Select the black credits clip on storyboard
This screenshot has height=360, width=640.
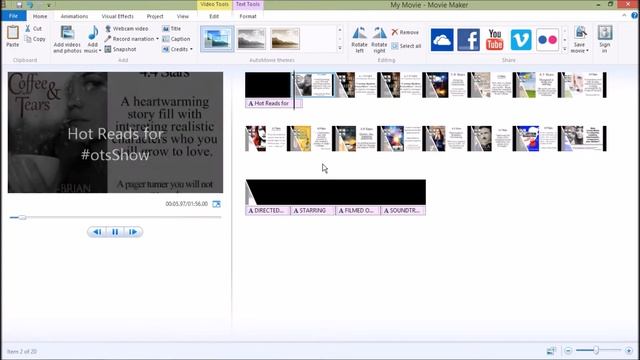point(336,192)
